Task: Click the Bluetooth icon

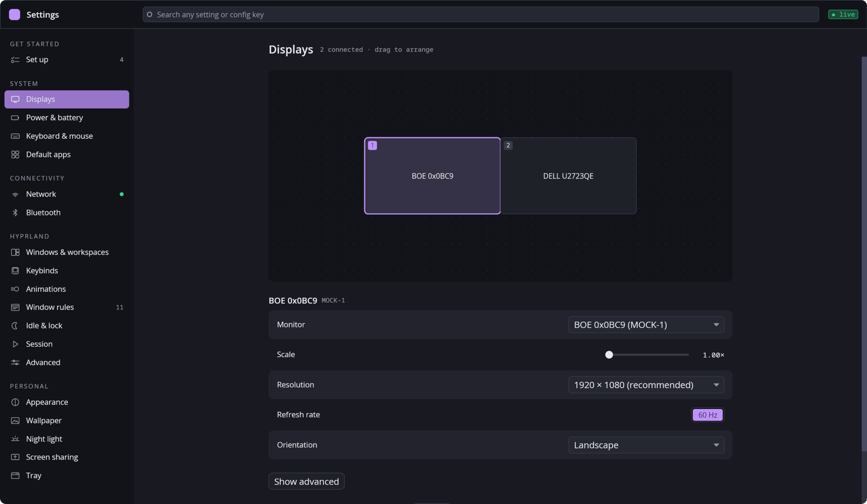Action: (x=15, y=213)
